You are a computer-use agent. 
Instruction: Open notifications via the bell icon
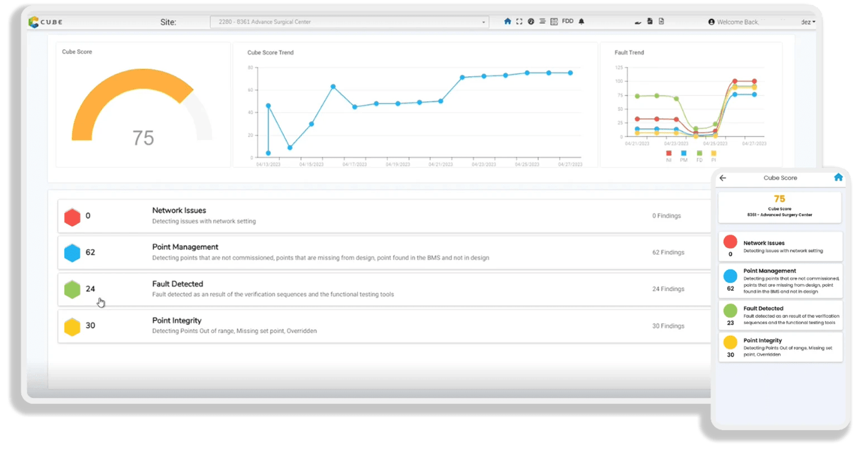[x=581, y=21]
